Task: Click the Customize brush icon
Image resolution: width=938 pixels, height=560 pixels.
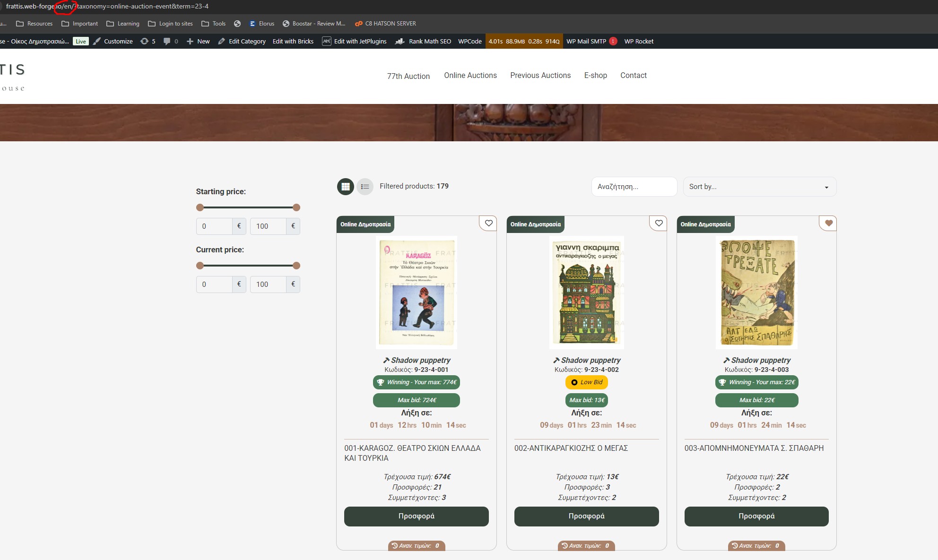Action: [97, 41]
